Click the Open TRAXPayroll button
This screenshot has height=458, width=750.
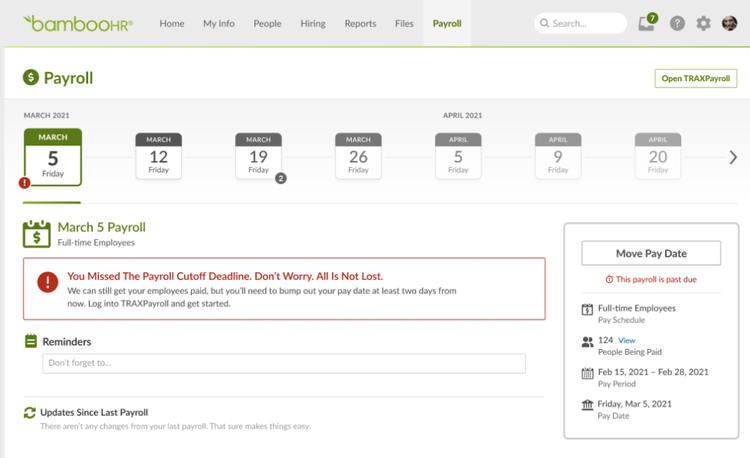point(695,78)
